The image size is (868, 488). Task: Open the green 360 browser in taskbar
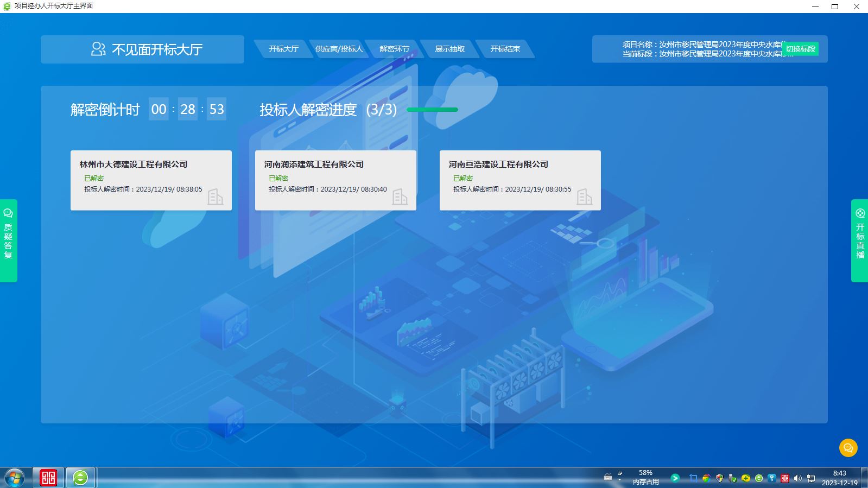tap(80, 478)
